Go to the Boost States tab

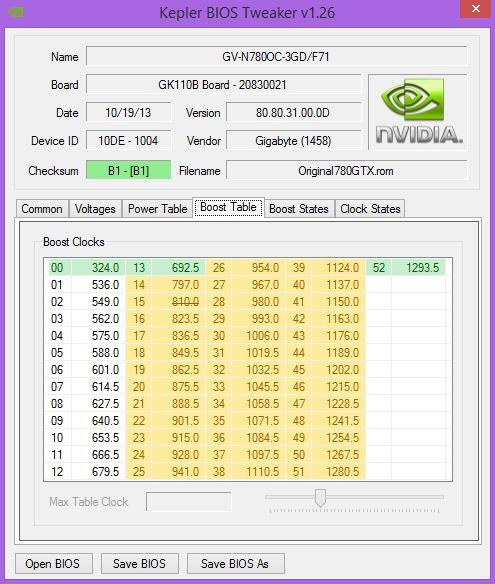[299, 209]
